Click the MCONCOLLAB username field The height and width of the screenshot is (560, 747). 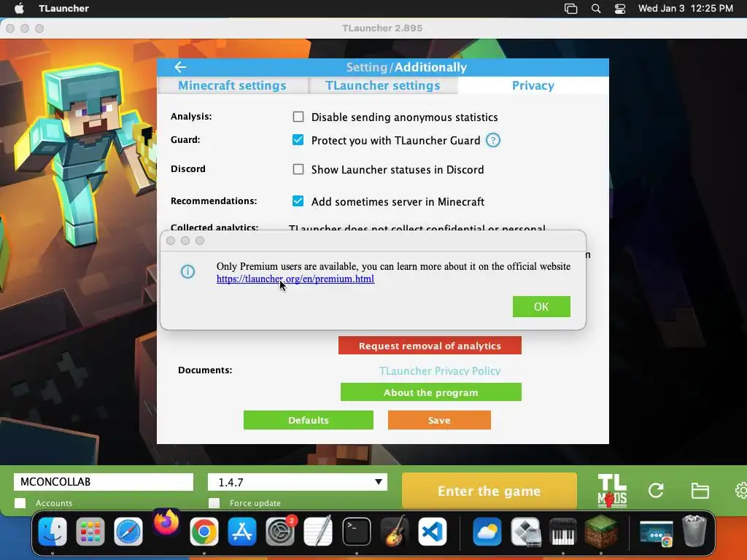(x=104, y=482)
